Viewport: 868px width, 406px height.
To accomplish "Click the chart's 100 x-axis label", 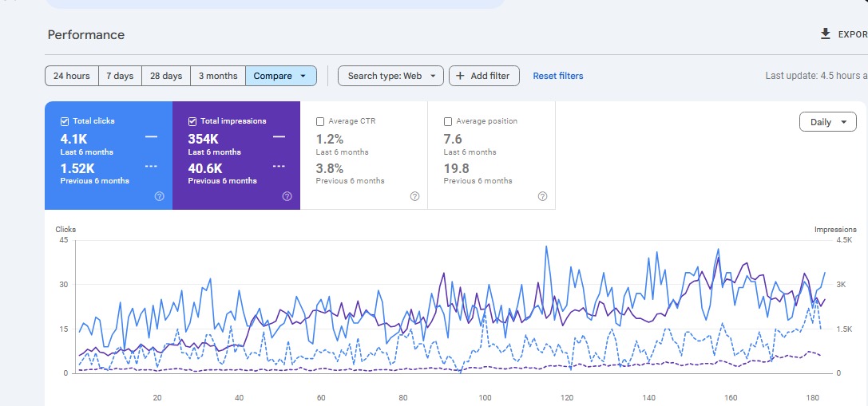I will click(x=485, y=397).
